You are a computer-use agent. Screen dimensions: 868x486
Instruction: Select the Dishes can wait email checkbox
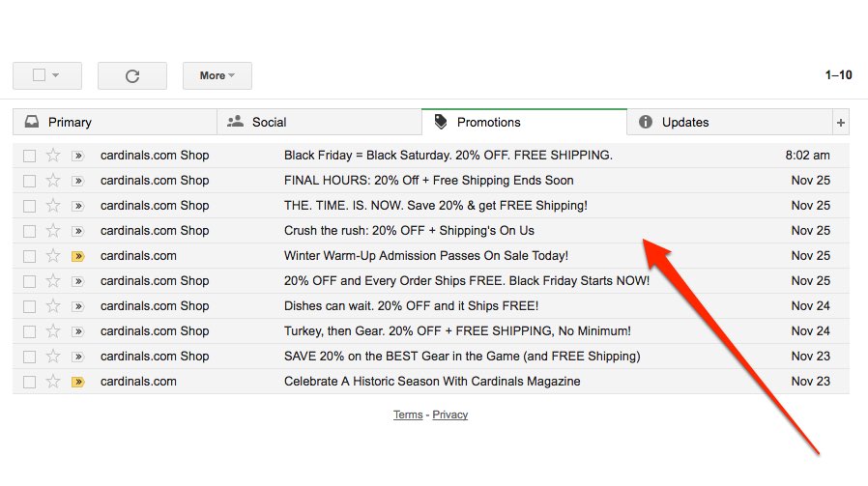coord(29,306)
